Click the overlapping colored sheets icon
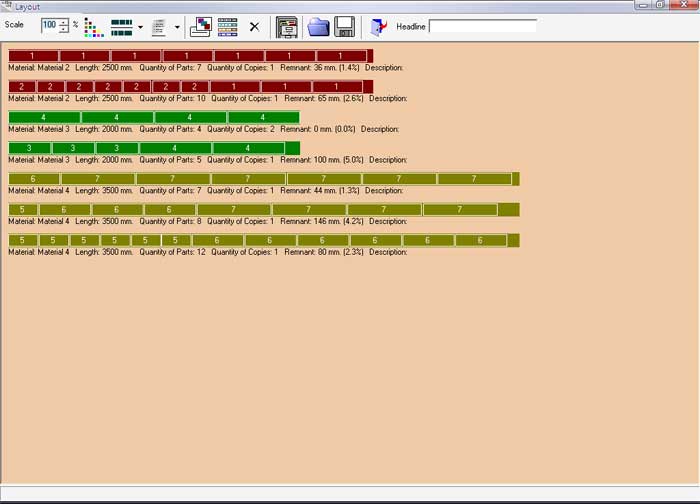This screenshot has height=504, width=700. click(201, 26)
